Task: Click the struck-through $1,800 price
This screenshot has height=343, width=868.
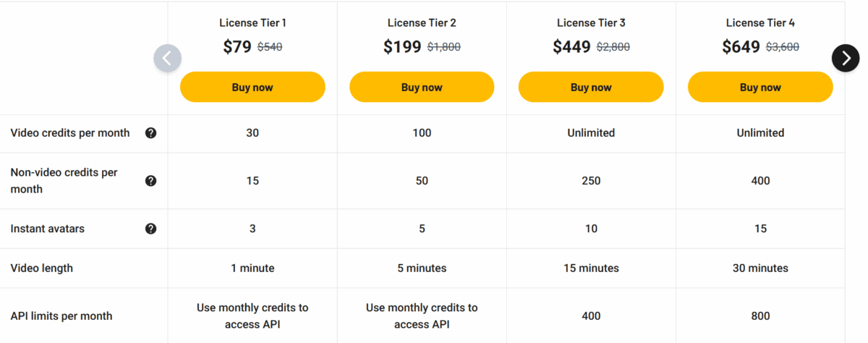Action: (443, 48)
